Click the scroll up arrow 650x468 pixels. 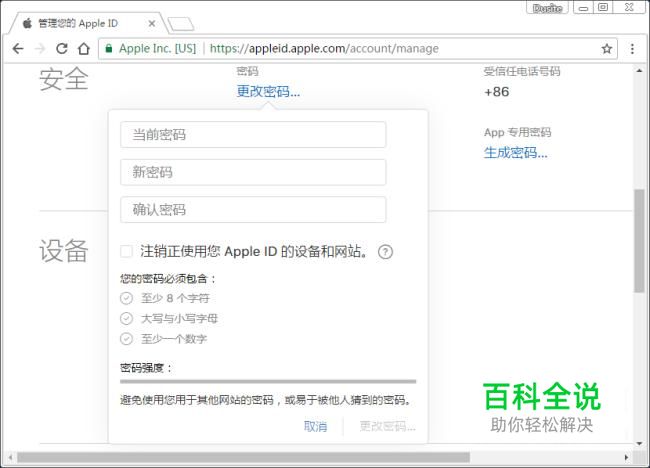639,71
